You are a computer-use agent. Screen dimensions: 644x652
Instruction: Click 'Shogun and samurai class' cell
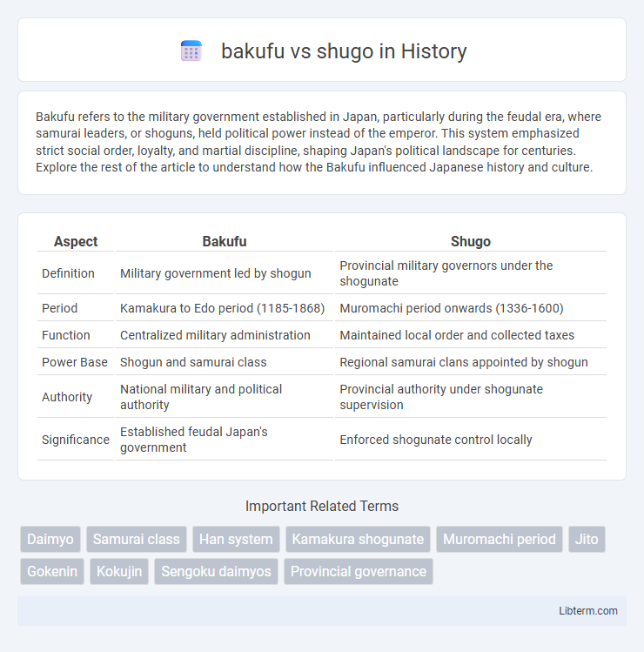[x=225, y=362]
